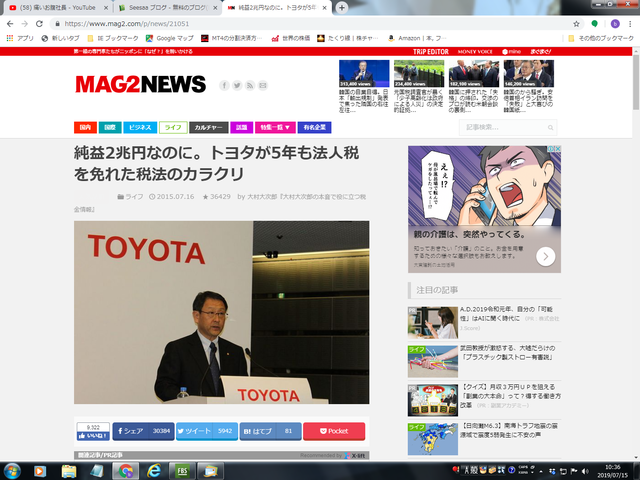Image resolution: width=640 pixels, height=480 pixels.
Task: Click the page vertical scrollbar
Action: click(x=636, y=82)
